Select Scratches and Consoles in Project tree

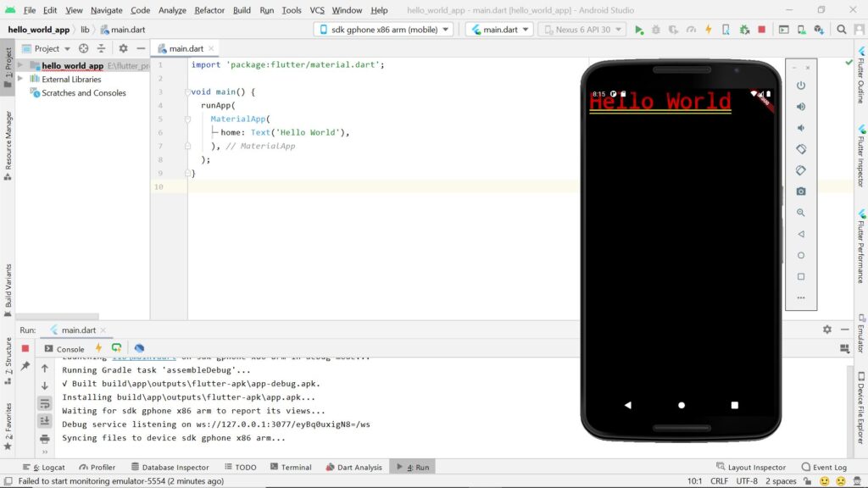84,93
